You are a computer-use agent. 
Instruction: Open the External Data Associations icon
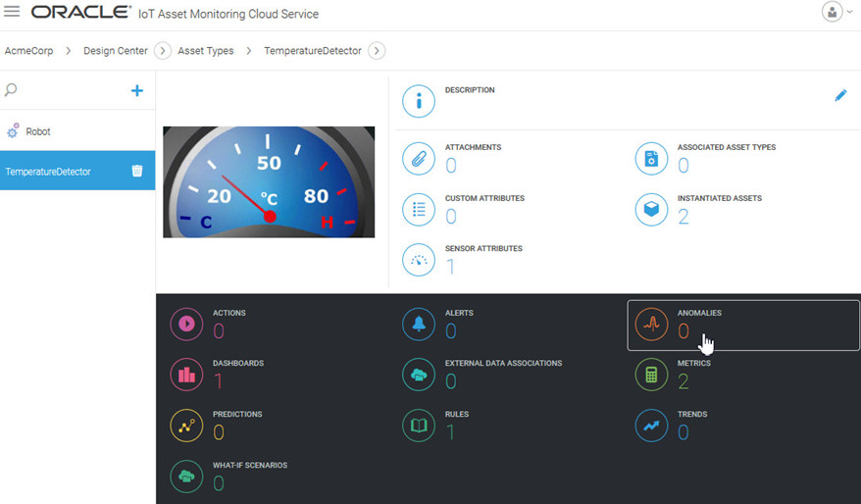[419, 375]
